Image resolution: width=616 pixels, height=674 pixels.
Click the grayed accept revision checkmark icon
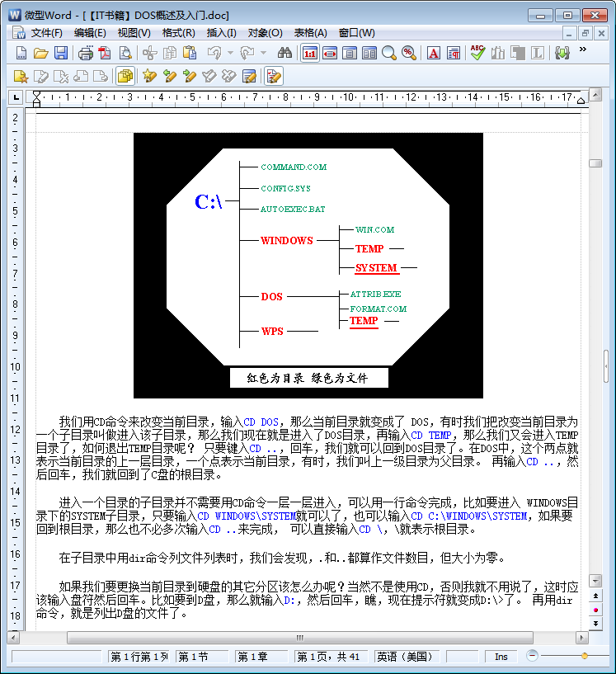coord(209,77)
